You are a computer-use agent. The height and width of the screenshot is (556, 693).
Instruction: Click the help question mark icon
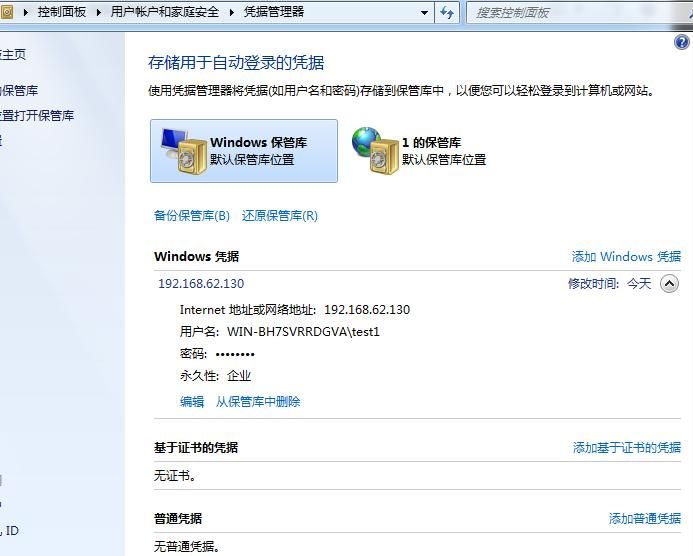pyautogui.click(x=681, y=42)
